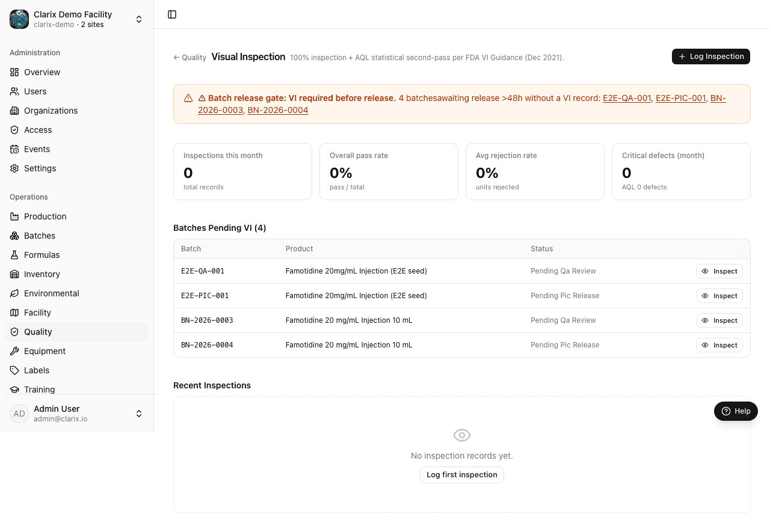Inspect batch E2E-QA-001
The height and width of the screenshot is (532, 770).
coord(719,271)
